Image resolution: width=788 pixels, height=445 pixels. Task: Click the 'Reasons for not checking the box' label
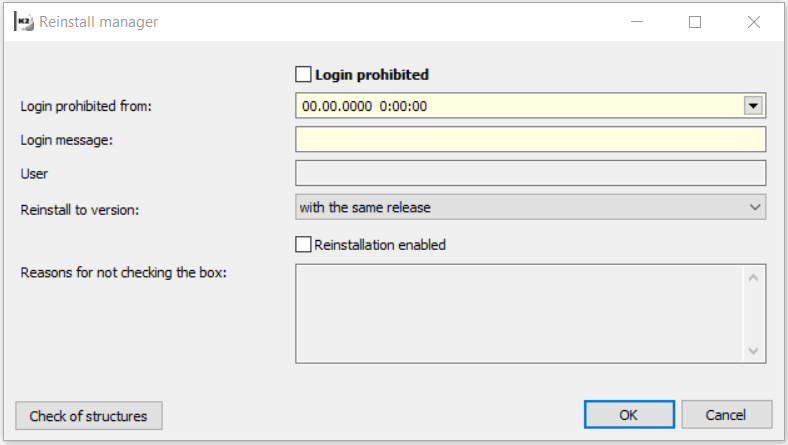[x=124, y=273]
